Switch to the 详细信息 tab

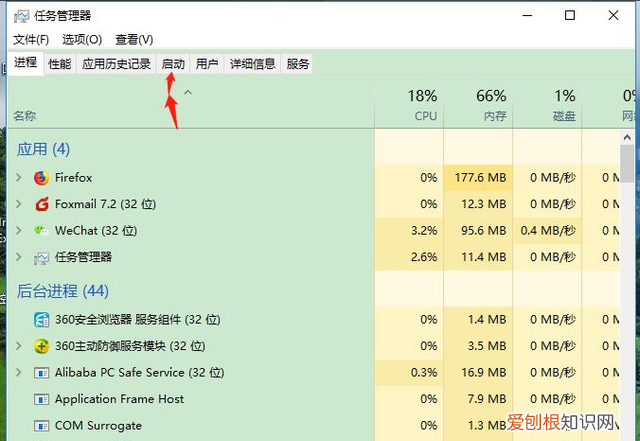click(x=252, y=64)
